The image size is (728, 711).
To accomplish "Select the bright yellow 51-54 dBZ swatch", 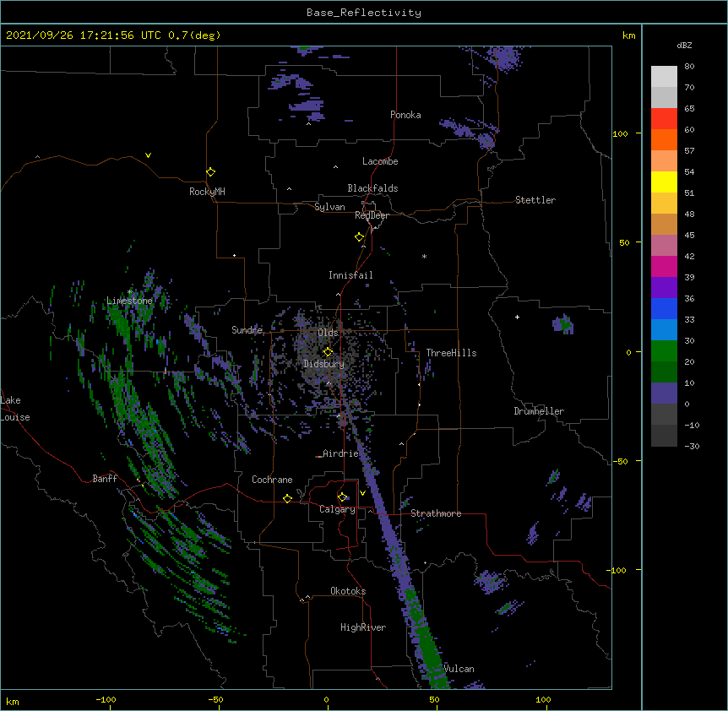I will pos(664,182).
